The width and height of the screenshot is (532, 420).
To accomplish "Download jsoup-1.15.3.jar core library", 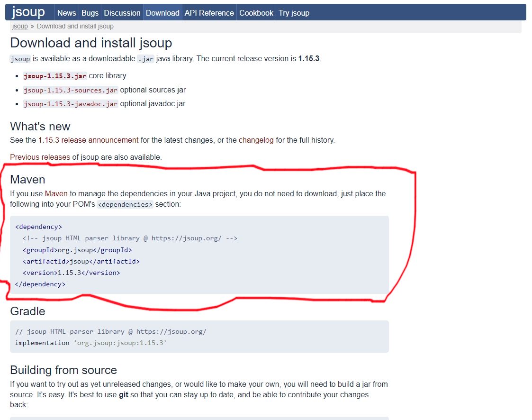I will (x=55, y=76).
